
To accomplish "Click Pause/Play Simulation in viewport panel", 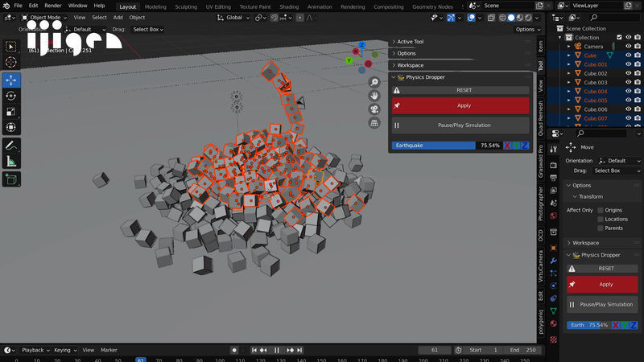I will [x=460, y=125].
